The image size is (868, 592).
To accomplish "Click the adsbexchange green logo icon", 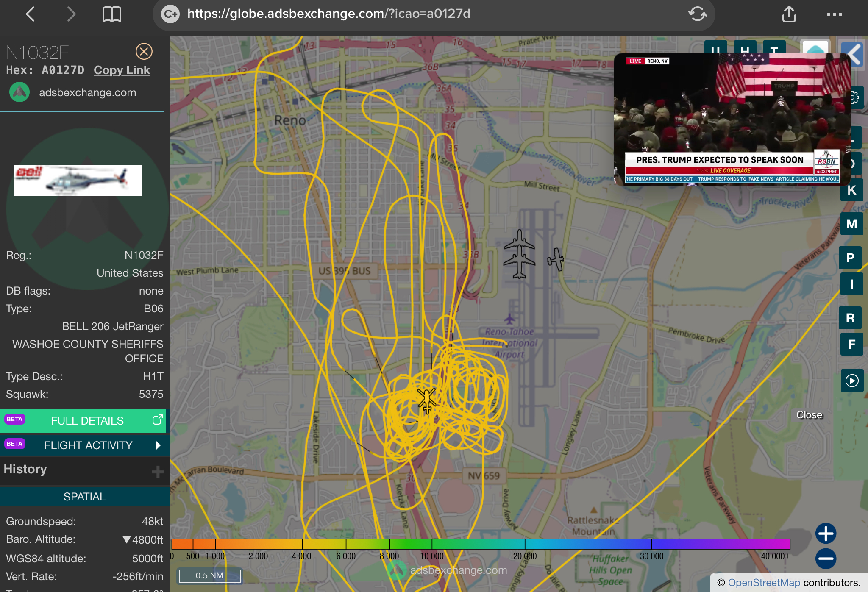I will tap(19, 92).
